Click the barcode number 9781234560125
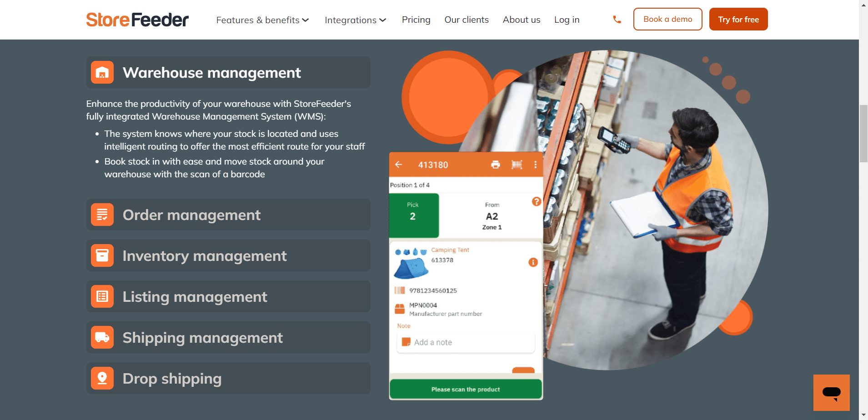868x420 pixels. [433, 290]
